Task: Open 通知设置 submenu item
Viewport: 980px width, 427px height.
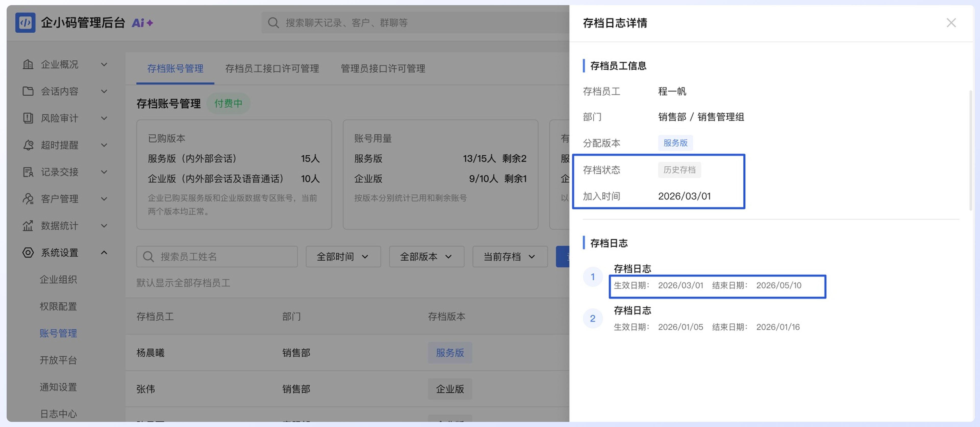Action: pos(58,387)
